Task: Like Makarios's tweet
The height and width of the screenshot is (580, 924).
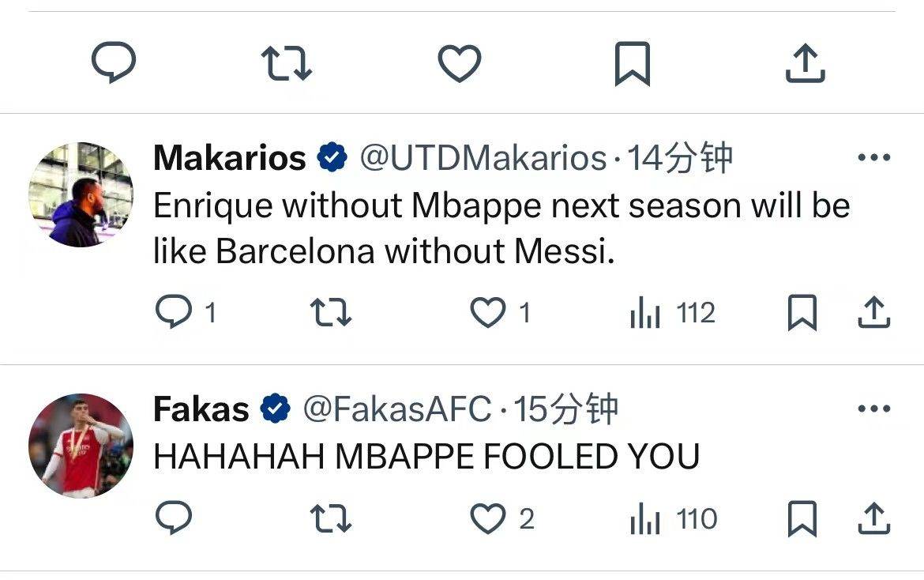Action: click(x=487, y=314)
